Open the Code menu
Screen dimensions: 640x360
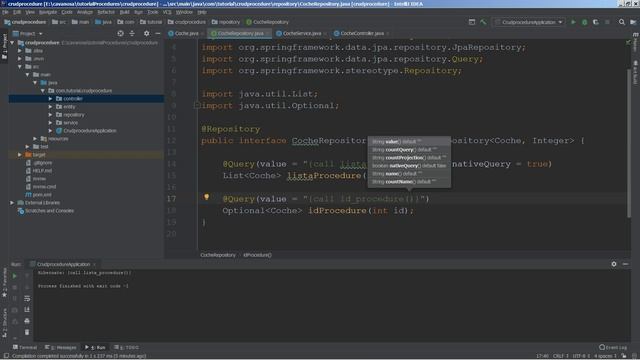tap(67, 12)
